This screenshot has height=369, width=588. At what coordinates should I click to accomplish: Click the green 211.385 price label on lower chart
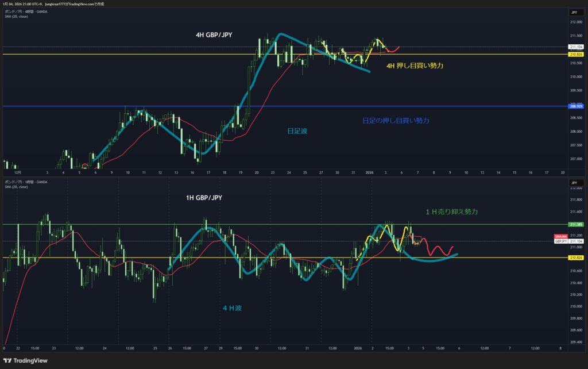575,224
